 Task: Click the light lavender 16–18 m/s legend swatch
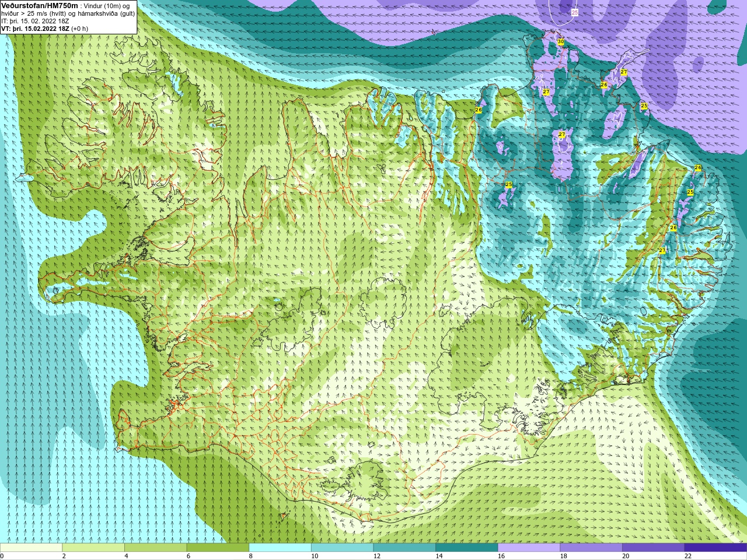point(529,548)
